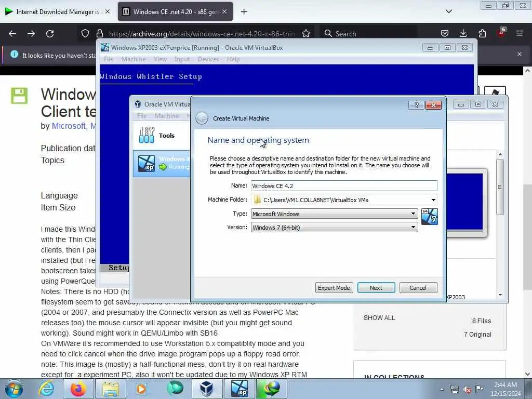Open a new Firefox tab with plus button

pos(244,12)
